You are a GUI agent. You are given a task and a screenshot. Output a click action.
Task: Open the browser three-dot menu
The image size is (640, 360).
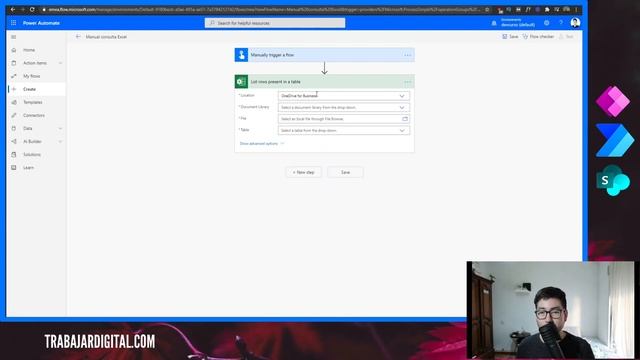point(576,9)
